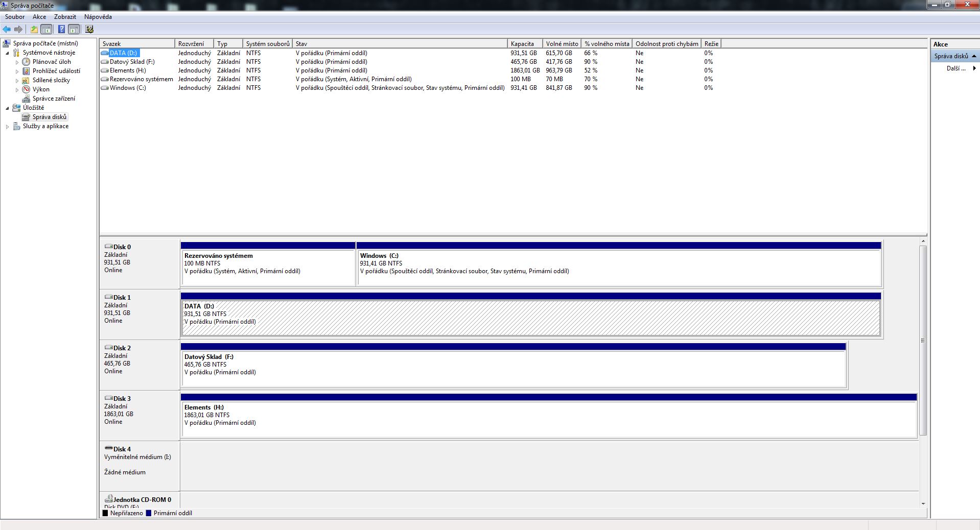Open the Nápověda menu
The height and width of the screenshot is (530, 980).
[98, 17]
